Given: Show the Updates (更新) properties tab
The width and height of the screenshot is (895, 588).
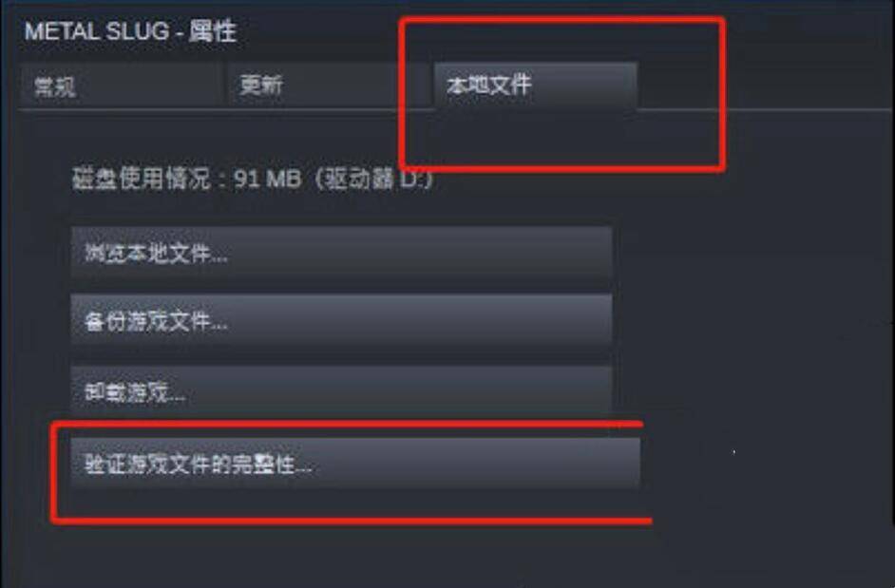Looking at the screenshot, I should [x=329, y=85].
